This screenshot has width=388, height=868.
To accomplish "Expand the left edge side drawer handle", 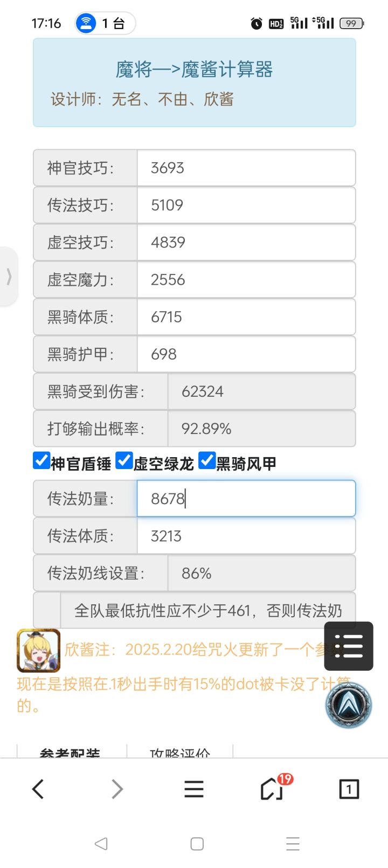I will tap(9, 277).
